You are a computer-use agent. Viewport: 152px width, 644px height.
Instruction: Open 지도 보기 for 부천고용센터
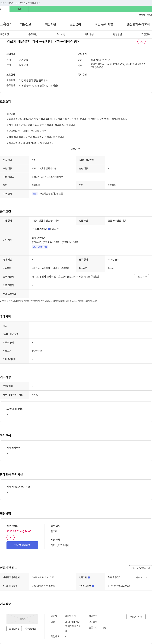coord(142,577)
